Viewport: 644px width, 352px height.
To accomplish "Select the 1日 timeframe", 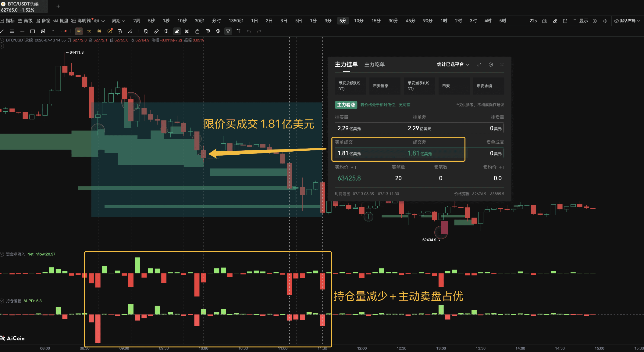I will tap(254, 21).
